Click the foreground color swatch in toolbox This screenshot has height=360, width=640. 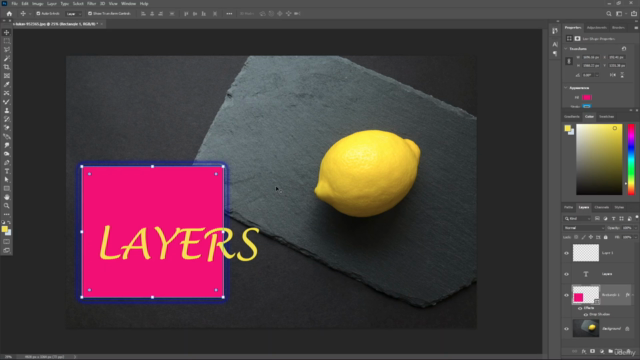click(x=4, y=229)
